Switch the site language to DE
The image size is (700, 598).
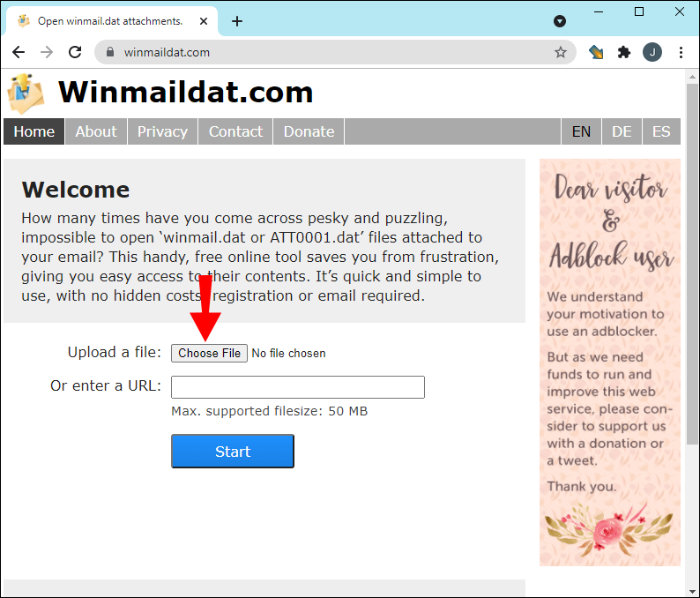pos(622,131)
